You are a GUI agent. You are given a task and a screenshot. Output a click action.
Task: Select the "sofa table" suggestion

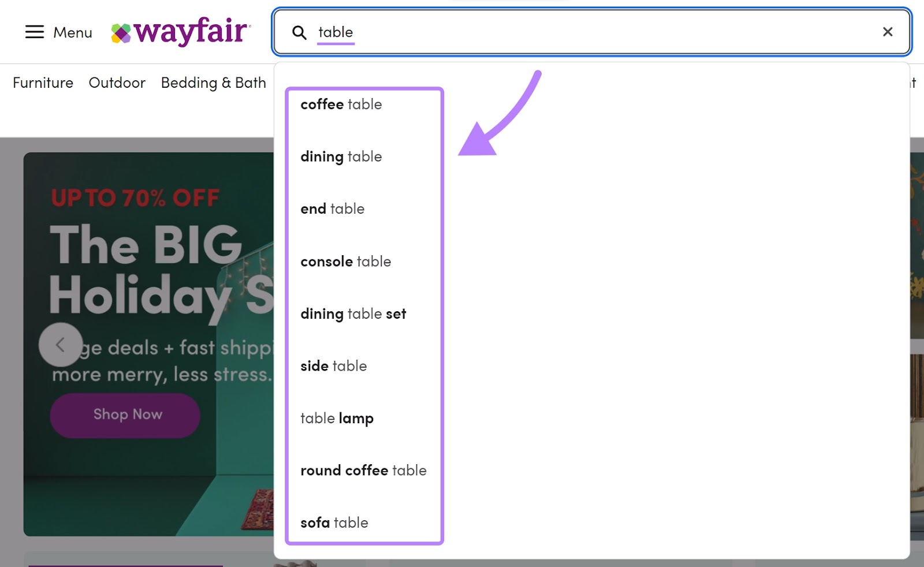[334, 523]
